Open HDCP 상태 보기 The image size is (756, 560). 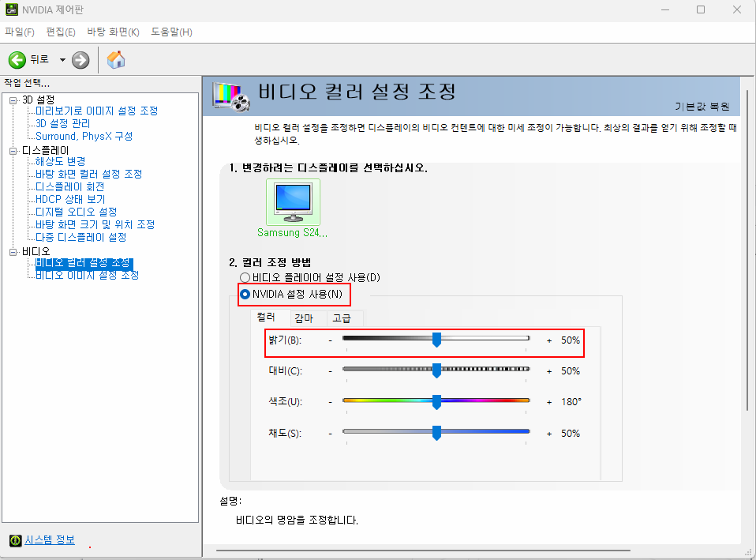pyautogui.click(x=70, y=199)
